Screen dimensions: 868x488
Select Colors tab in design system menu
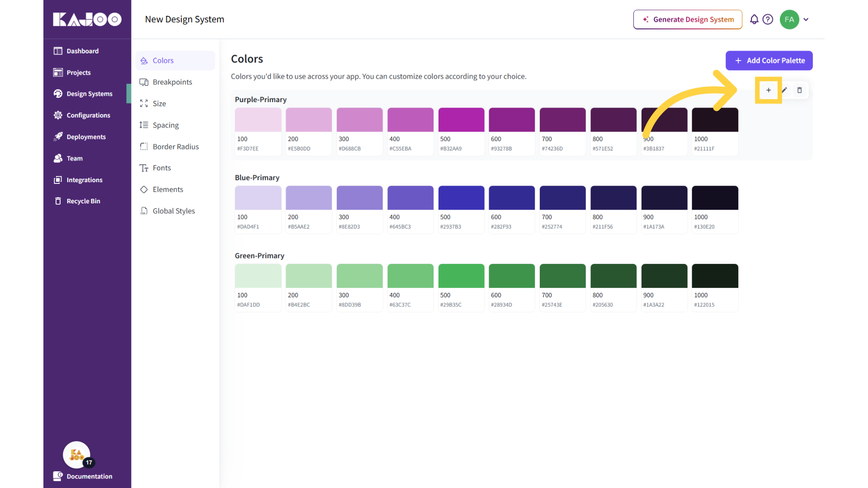(175, 61)
